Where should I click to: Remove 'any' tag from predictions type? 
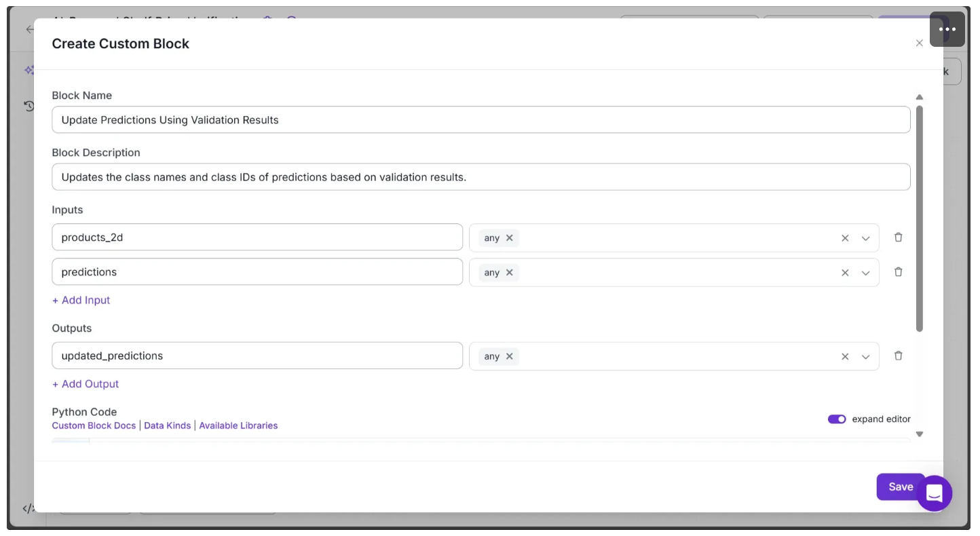(510, 273)
